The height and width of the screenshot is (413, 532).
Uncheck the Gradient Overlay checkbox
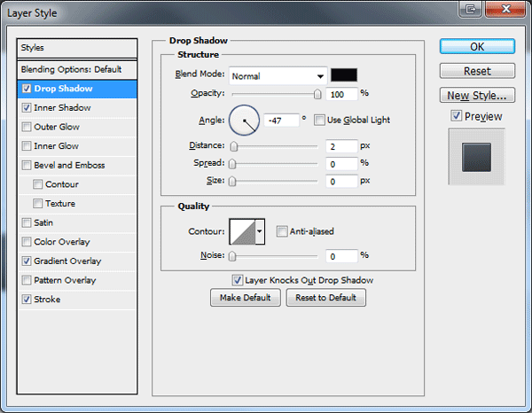click(x=27, y=261)
